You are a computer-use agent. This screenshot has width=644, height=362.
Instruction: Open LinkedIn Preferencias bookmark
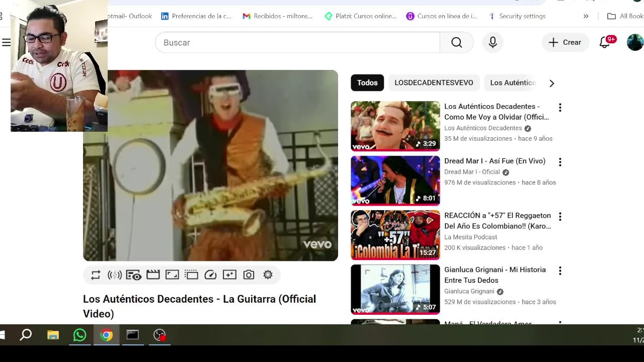point(196,16)
